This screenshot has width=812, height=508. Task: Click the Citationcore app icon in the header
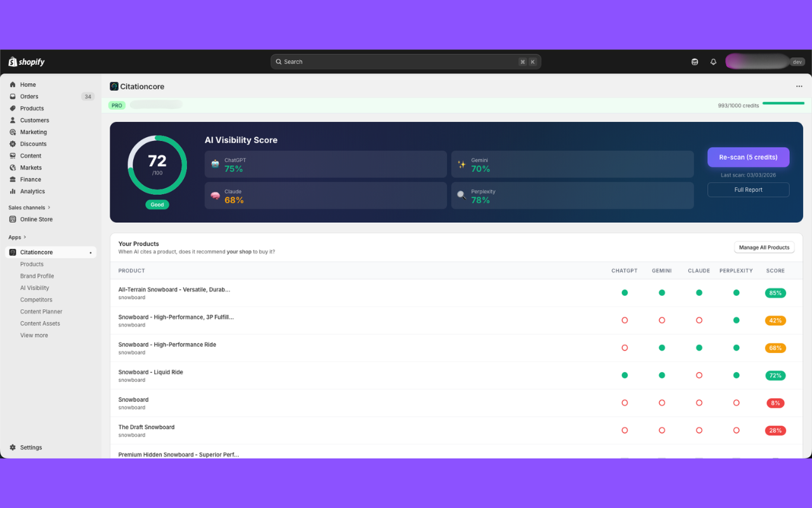[x=114, y=86]
